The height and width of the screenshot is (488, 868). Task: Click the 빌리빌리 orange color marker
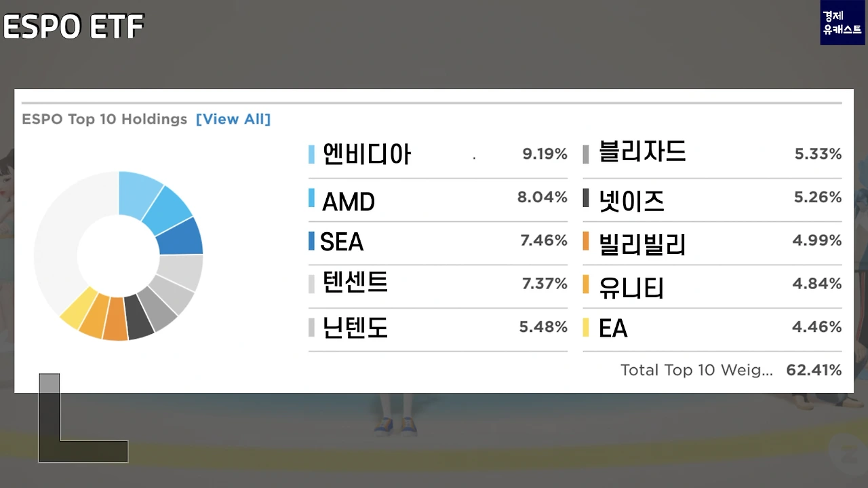586,241
